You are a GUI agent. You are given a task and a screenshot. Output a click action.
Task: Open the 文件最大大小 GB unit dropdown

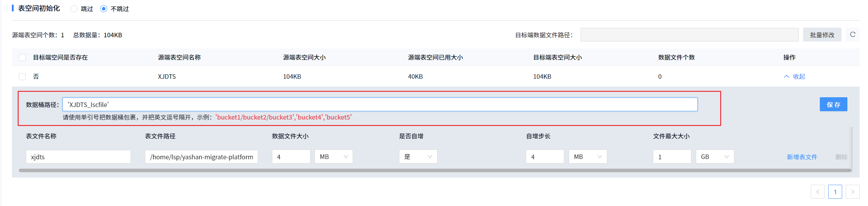click(714, 157)
